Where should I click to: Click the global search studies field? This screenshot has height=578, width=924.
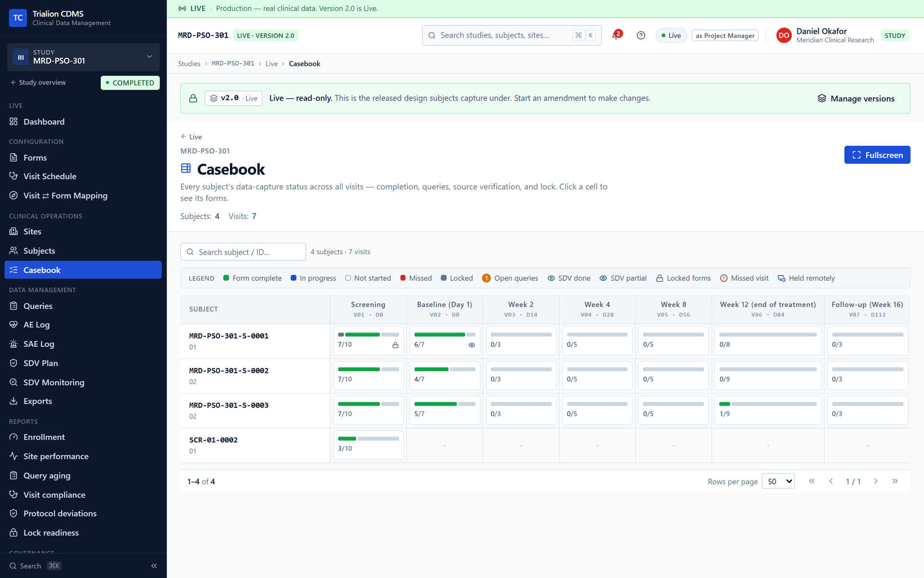coord(512,35)
